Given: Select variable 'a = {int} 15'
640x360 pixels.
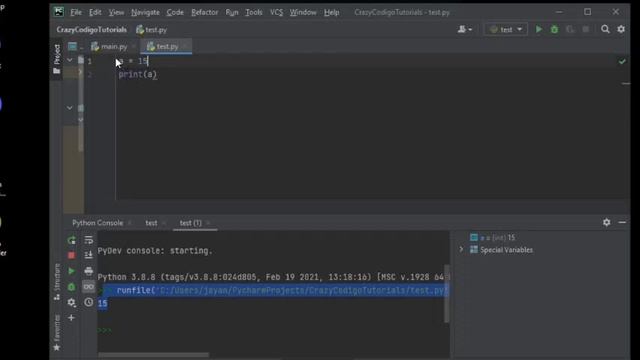Looking at the screenshot, I should click(493, 238).
